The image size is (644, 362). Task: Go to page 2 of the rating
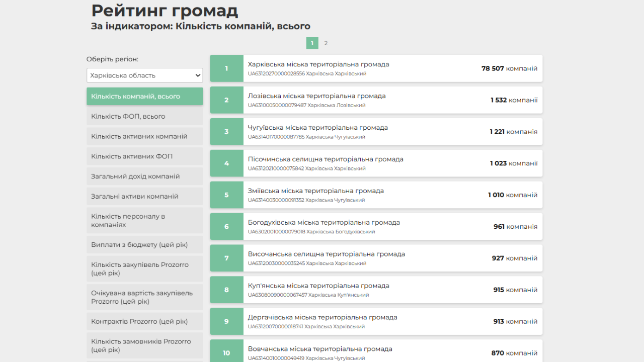pyautogui.click(x=326, y=43)
